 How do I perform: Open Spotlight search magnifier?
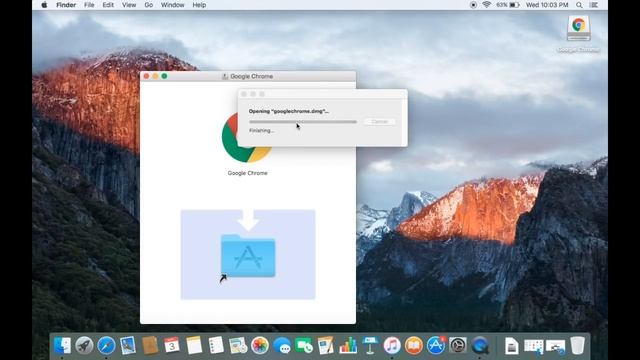point(579,5)
